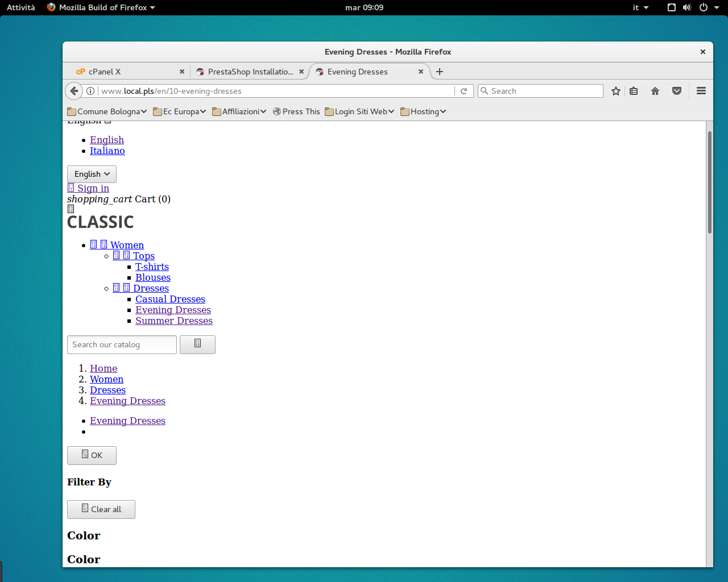Image resolution: width=728 pixels, height=582 pixels.
Task: Click the Clear all filters button
Action: (x=101, y=509)
